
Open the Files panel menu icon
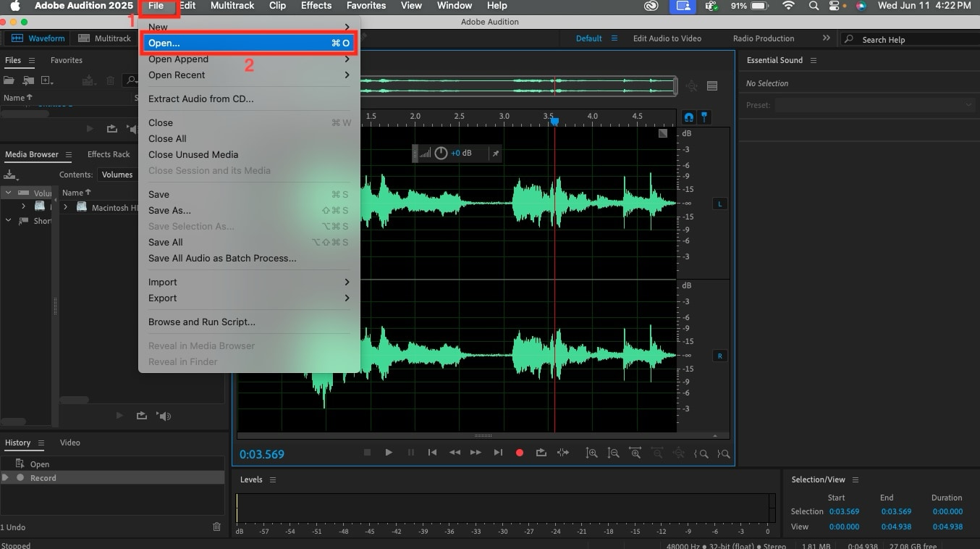coord(31,60)
